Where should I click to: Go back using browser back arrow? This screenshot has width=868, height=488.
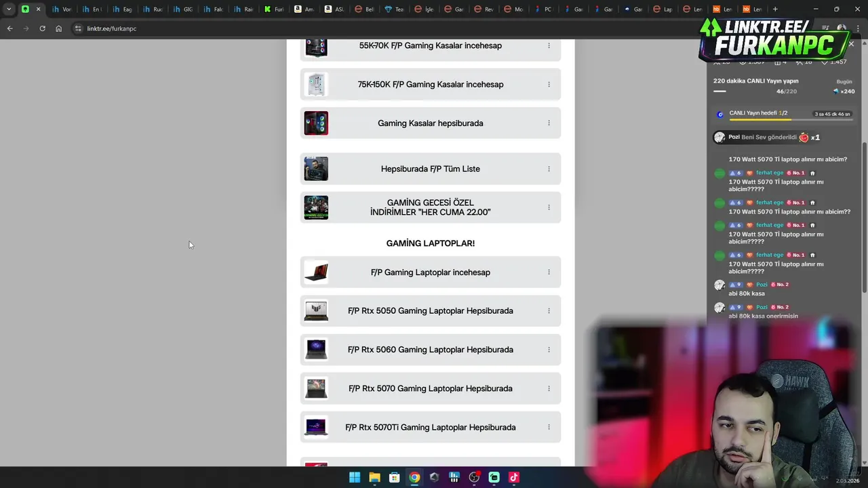[9, 28]
